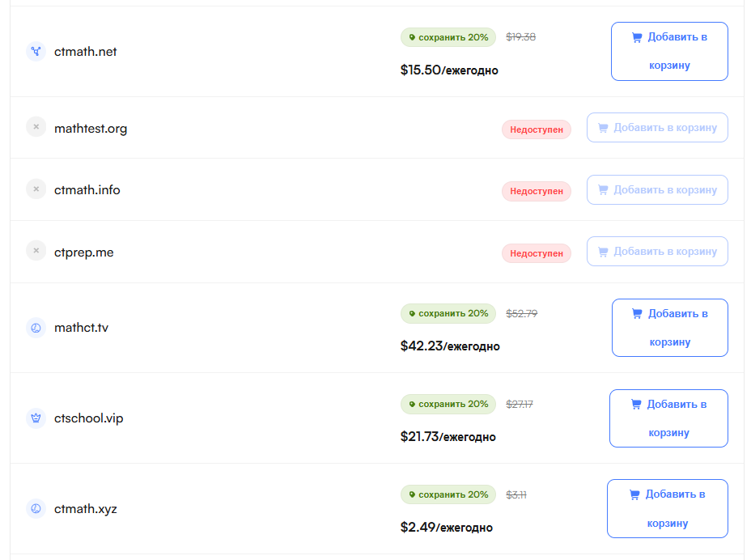The height and width of the screenshot is (560, 751).
Task: Click the round icon beside ctmath.xyz
Action: click(x=36, y=509)
